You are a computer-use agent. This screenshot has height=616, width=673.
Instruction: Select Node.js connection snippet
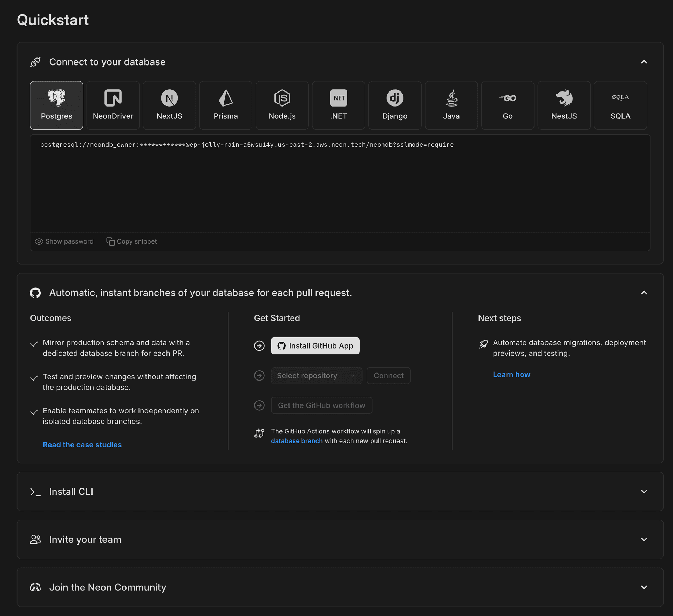282,105
